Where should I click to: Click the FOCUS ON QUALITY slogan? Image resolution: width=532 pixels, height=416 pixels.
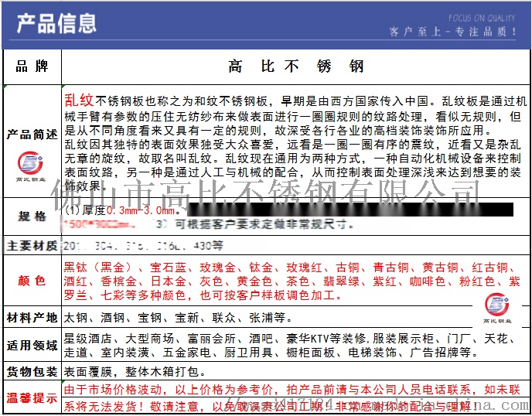click(482, 18)
